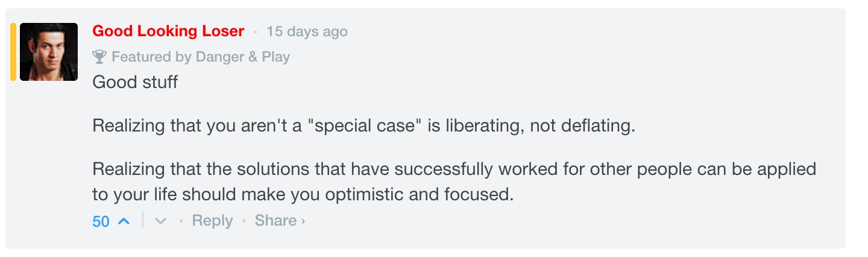The image size is (868, 257).
Task: Click the line ending 'optimistic and focused.'
Action: (x=303, y=195)
